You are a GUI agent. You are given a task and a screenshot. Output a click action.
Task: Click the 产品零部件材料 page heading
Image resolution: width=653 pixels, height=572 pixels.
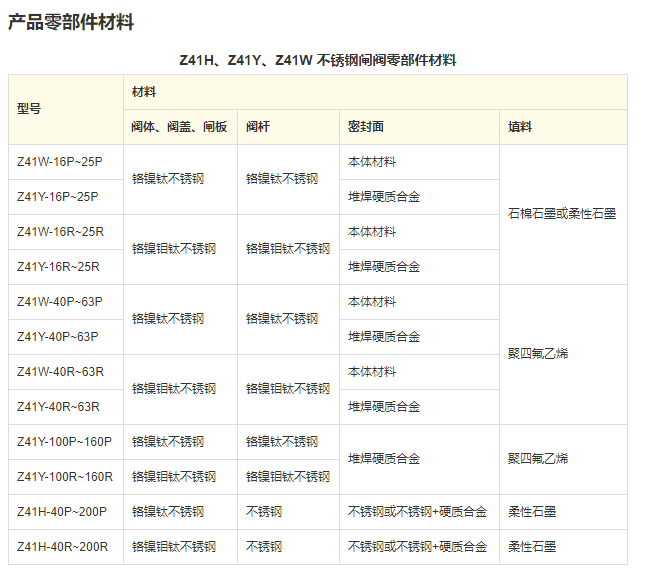click(71, 22)
